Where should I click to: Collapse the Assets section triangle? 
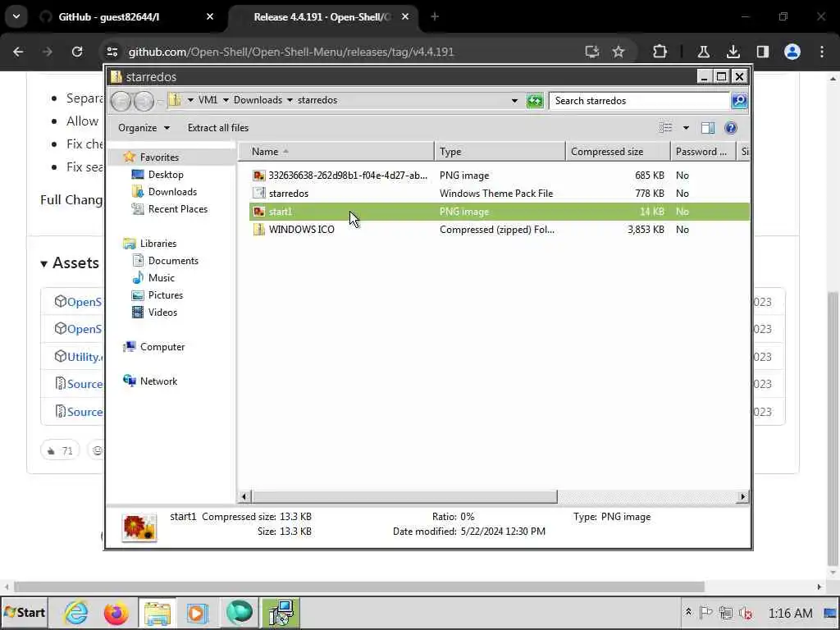tap(44, 263)
